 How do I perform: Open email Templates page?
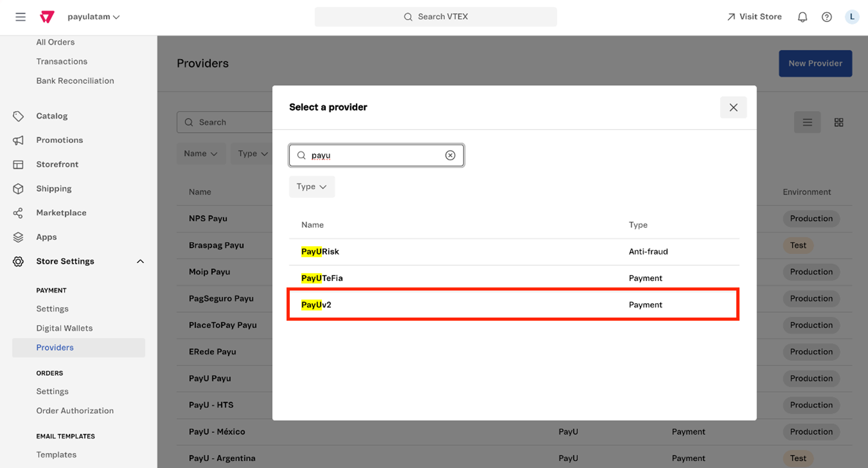coord(57,455)
